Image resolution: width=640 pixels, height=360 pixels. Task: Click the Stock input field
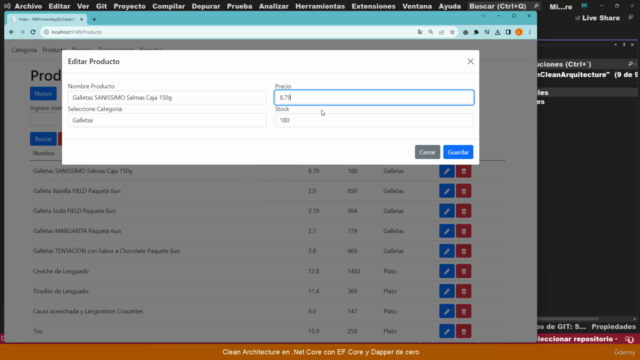pos(374,120)
